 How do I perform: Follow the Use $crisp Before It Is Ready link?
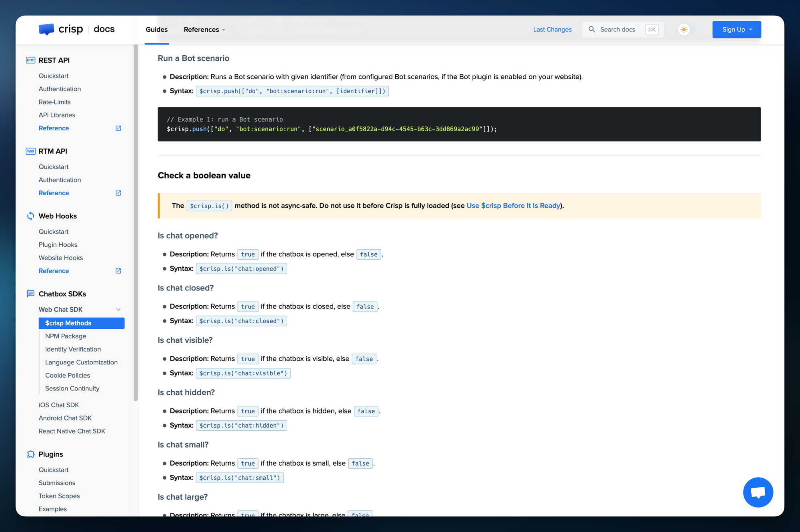point(513,205)
